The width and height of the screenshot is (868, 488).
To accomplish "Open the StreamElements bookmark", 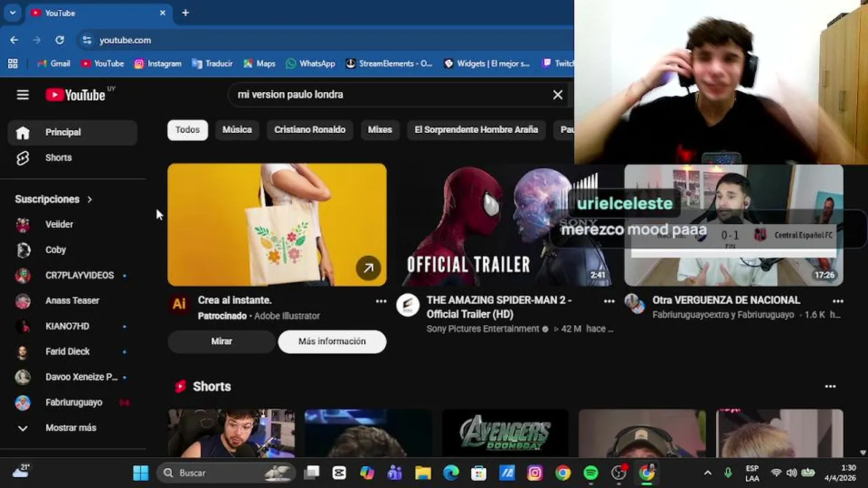I will pyautogui.click(x=389, y=63).
